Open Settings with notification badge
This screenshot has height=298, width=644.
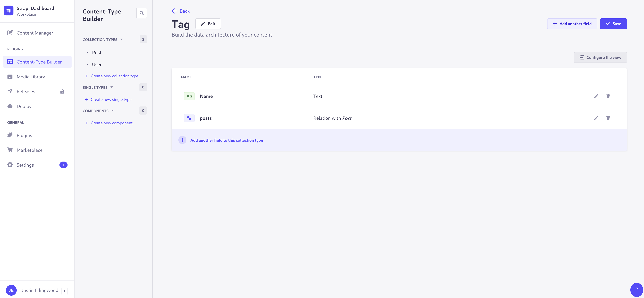(x=25, y=165)
